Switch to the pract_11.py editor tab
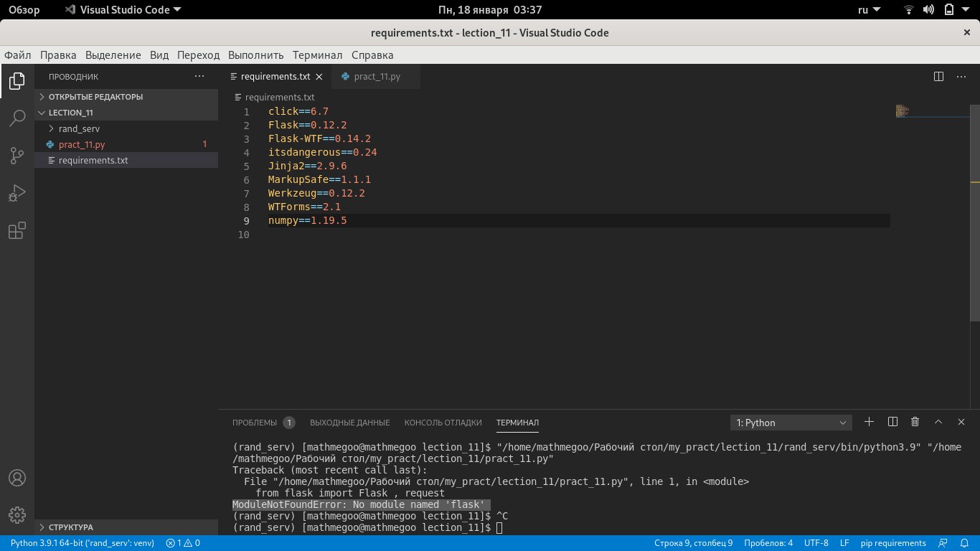 click(x=376, y=77)
